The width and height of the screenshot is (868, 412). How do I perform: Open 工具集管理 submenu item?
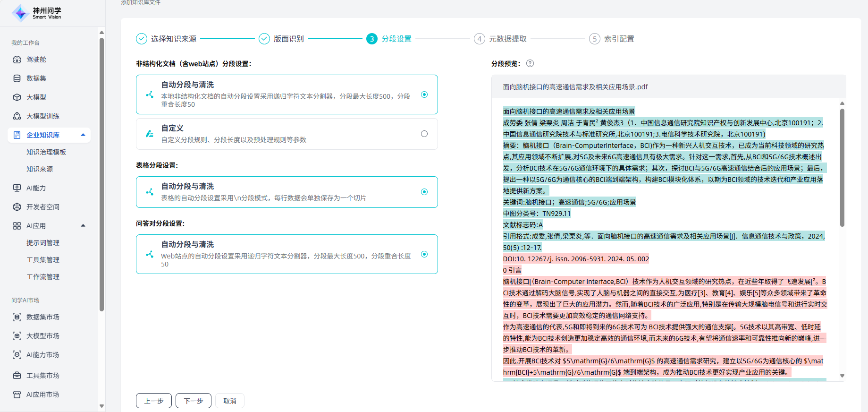(43, 260)
